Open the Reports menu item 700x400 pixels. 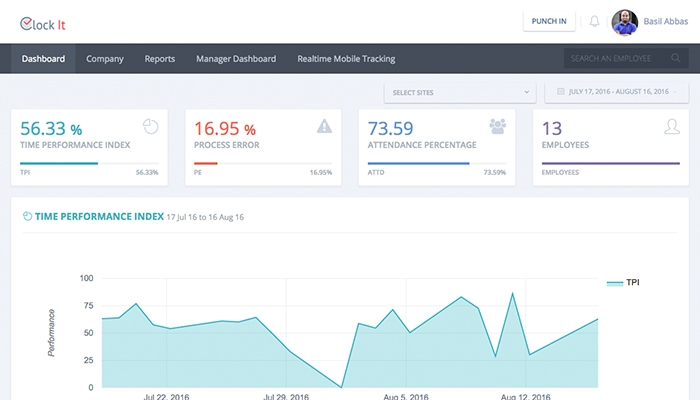159,59
